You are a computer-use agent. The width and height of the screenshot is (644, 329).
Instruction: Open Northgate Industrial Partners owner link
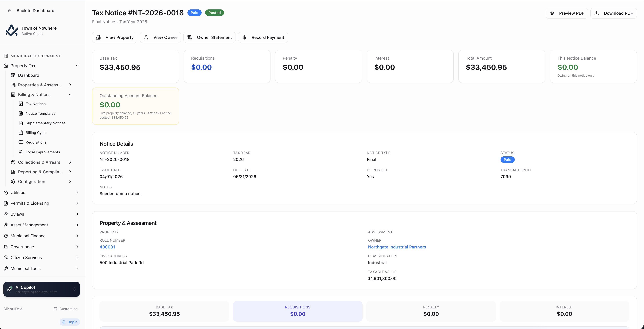tap(397, 247)
